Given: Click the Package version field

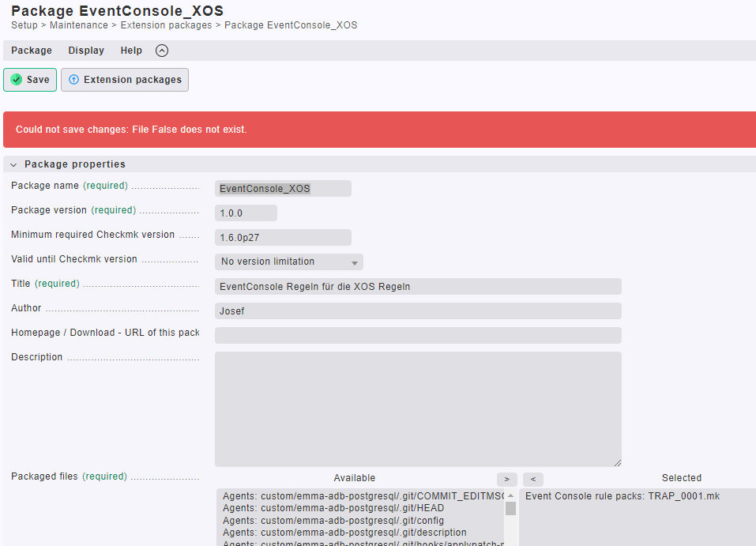Looking at the screenshot, I should pos(246,213).
